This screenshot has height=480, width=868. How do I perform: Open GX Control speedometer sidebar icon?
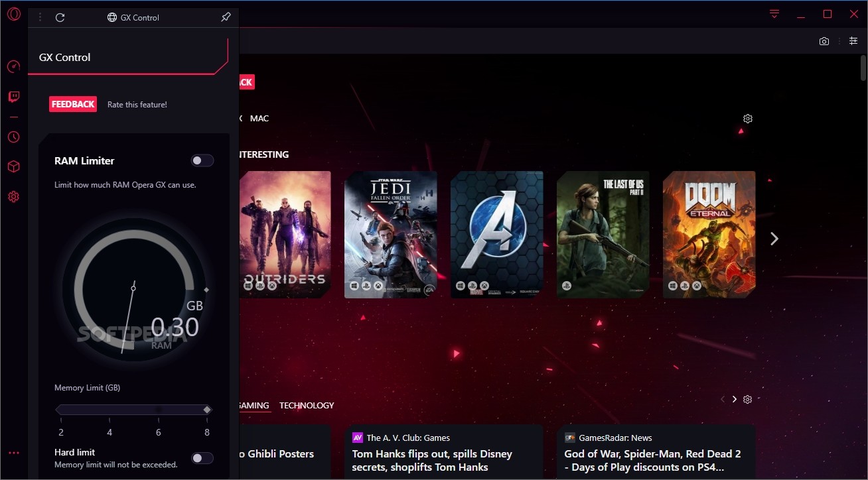[13, 67]
